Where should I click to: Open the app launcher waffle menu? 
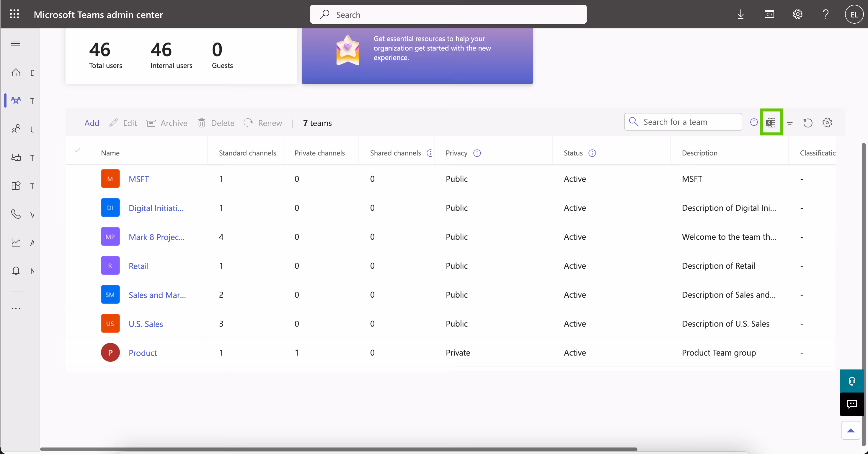[14, 14]
